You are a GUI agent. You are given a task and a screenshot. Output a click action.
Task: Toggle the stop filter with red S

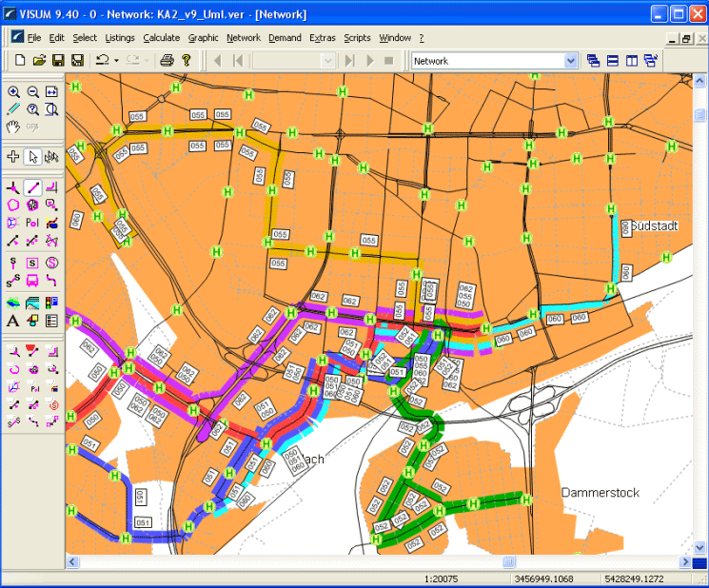[x=51, y=404]
